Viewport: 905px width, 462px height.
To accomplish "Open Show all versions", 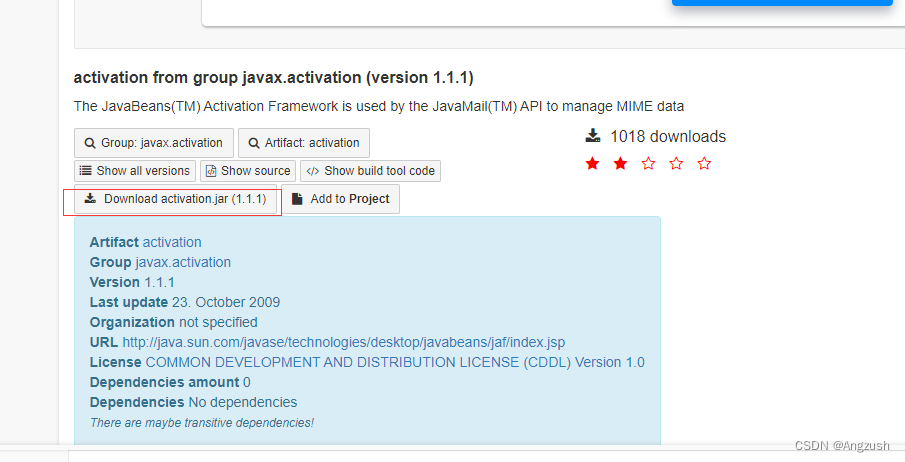I will click(x=135, y=171).
